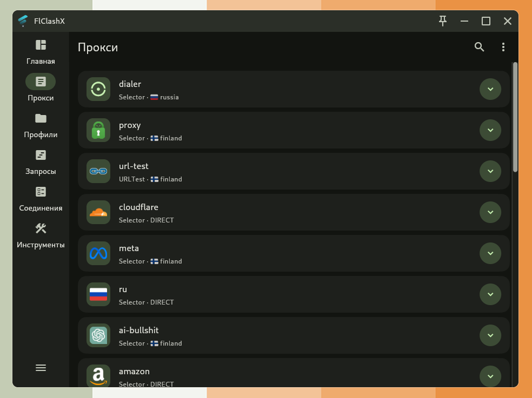This screenshot has width=532, height=398.
Task: Open the Соединения page
Action: point(41,199)
